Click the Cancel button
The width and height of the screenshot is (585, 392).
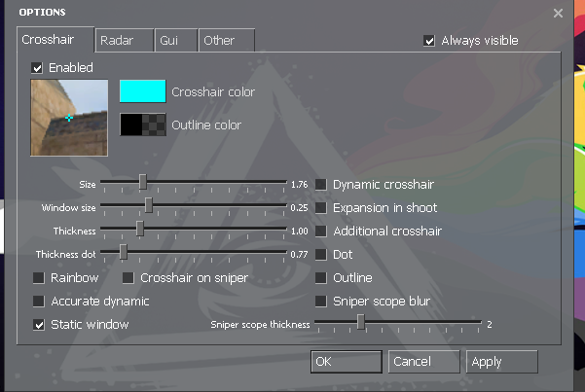pyautogui.click(x=423, y=362)
